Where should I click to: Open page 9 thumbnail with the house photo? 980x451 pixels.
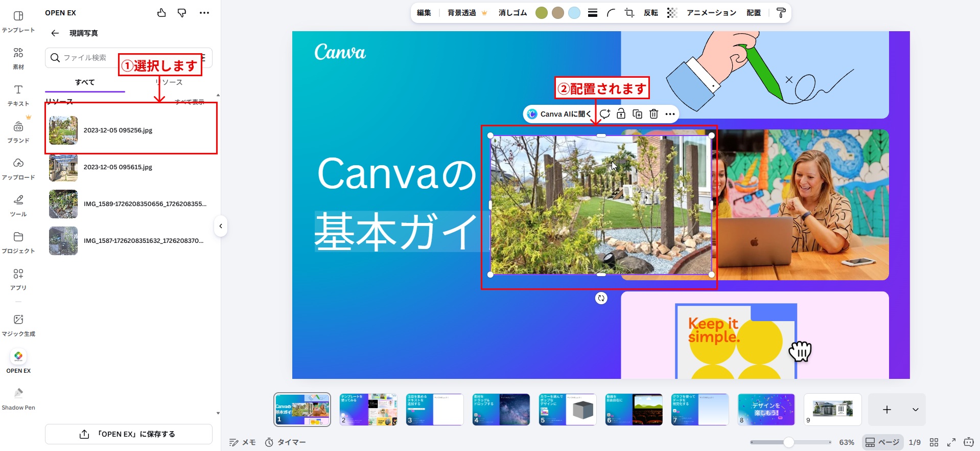[833, 410]
